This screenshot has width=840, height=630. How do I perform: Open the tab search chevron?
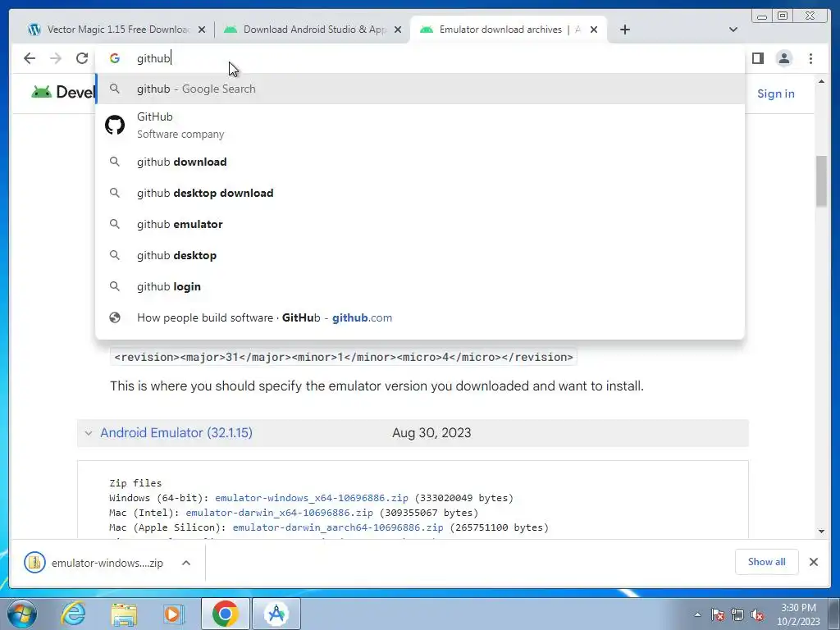point(733,30)
